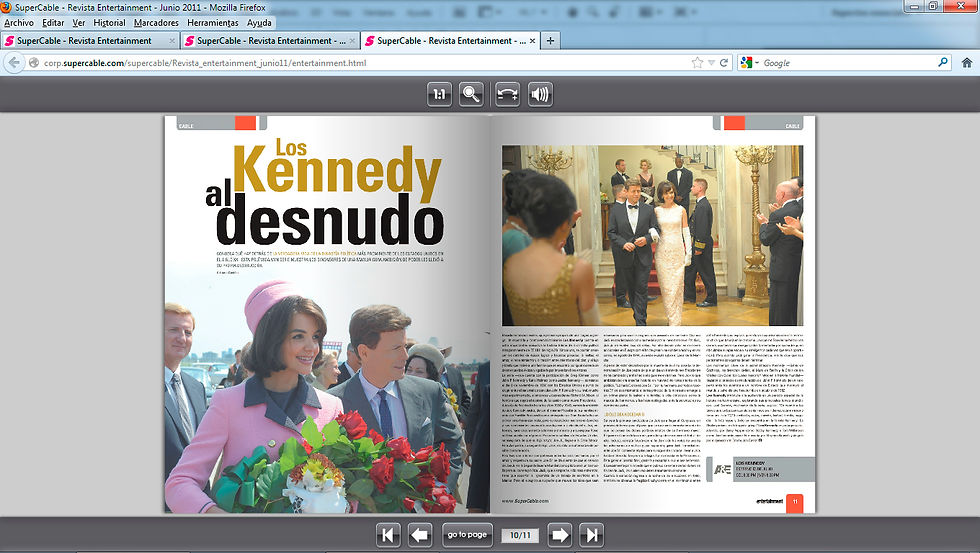Open the Marcadores menu
This screenshot has width=980, height=553.
click(156, 22)
